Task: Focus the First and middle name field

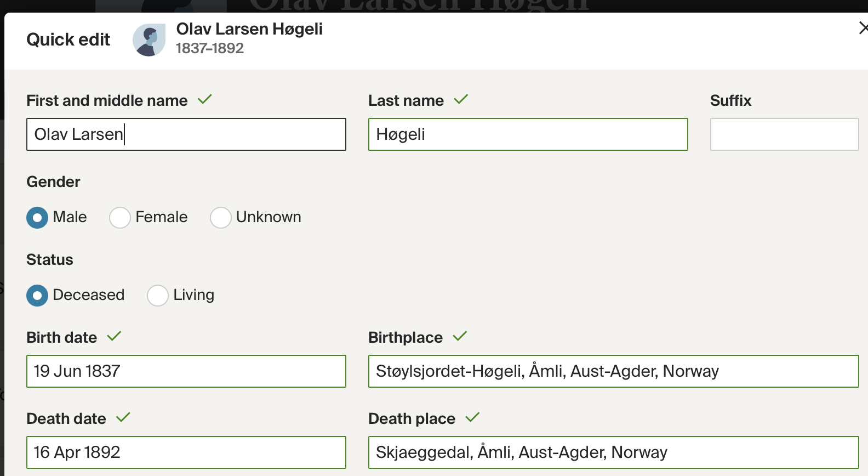Action: 186,134
